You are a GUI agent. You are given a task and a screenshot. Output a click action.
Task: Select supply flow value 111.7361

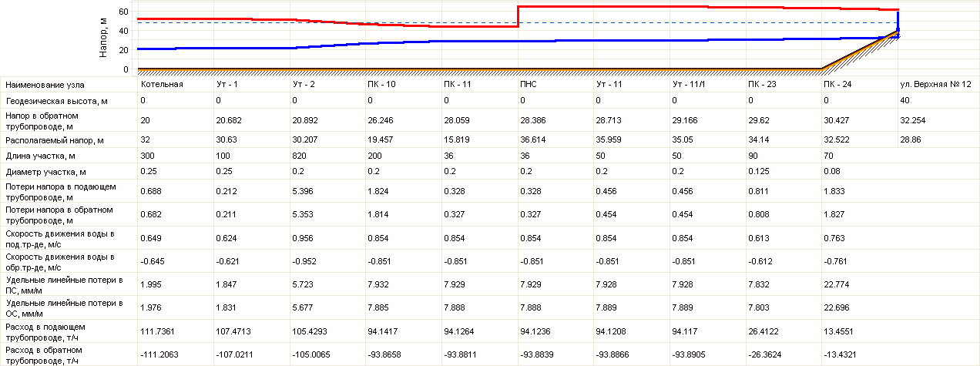[x=156, y=332]
